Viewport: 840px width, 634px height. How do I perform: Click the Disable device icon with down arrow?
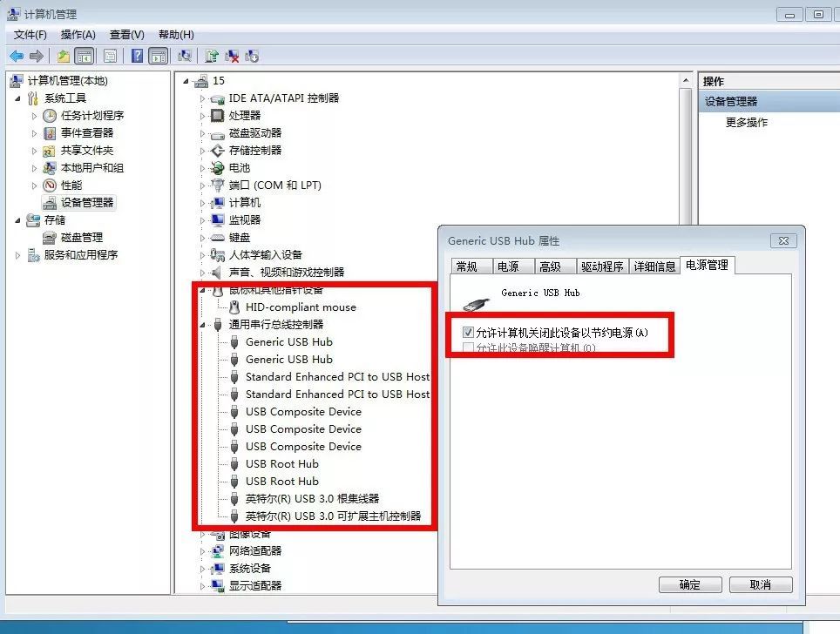tap(252, 56)
